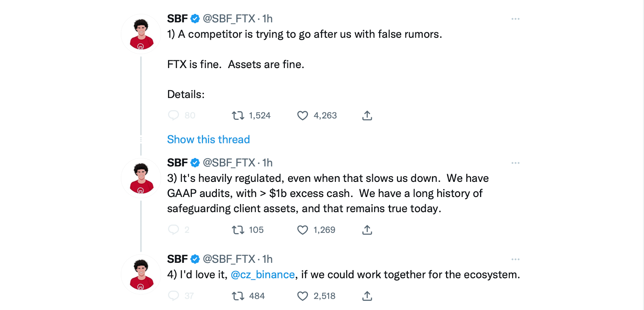Retweet the tweet with 105 retweets
The height and width of the screenshot is (310, 644).
238,230
